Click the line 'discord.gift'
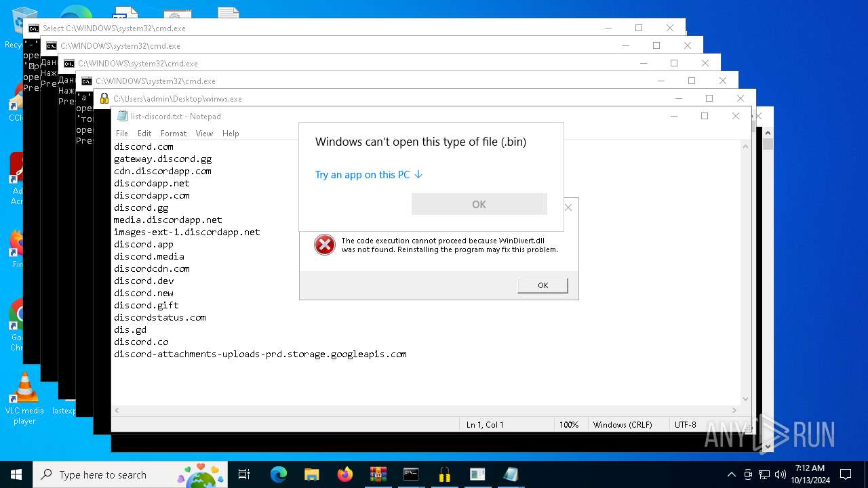868x488 pixels. pos(146,305)
